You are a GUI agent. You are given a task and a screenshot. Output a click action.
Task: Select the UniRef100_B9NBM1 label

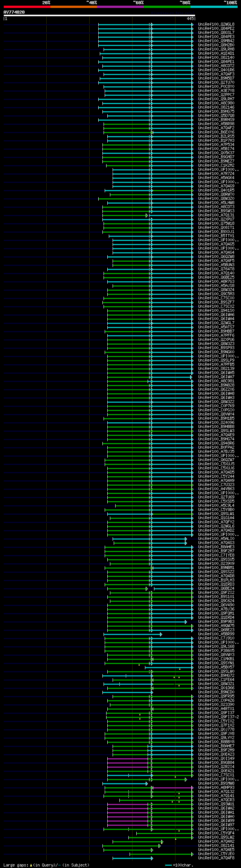(x=216, y=568)
